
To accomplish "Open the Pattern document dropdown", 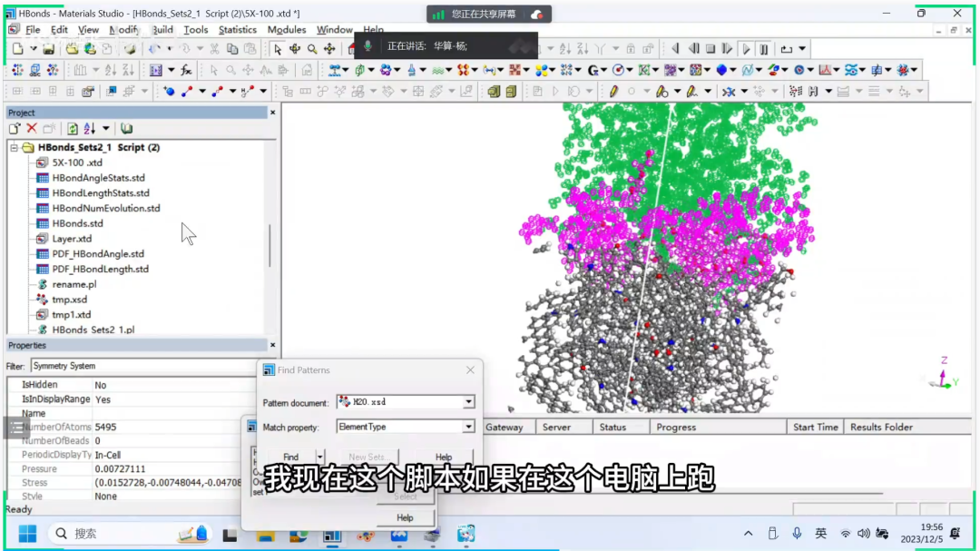I will 468,402.
